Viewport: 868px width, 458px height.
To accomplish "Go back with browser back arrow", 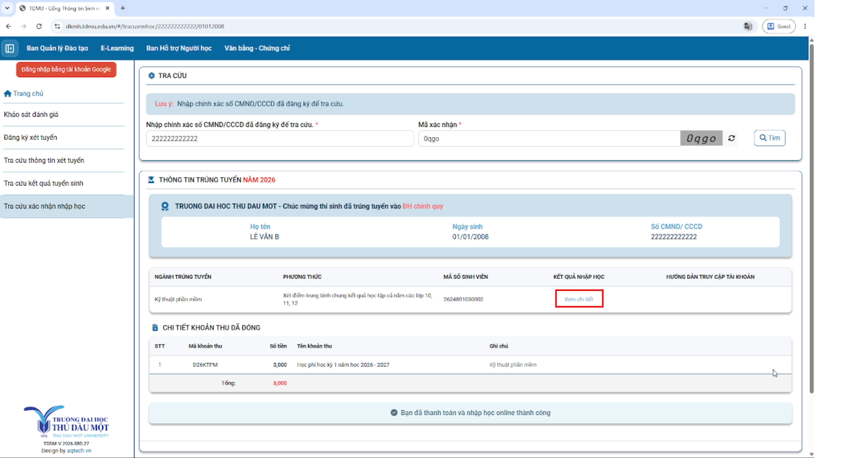I will [9, 26].
